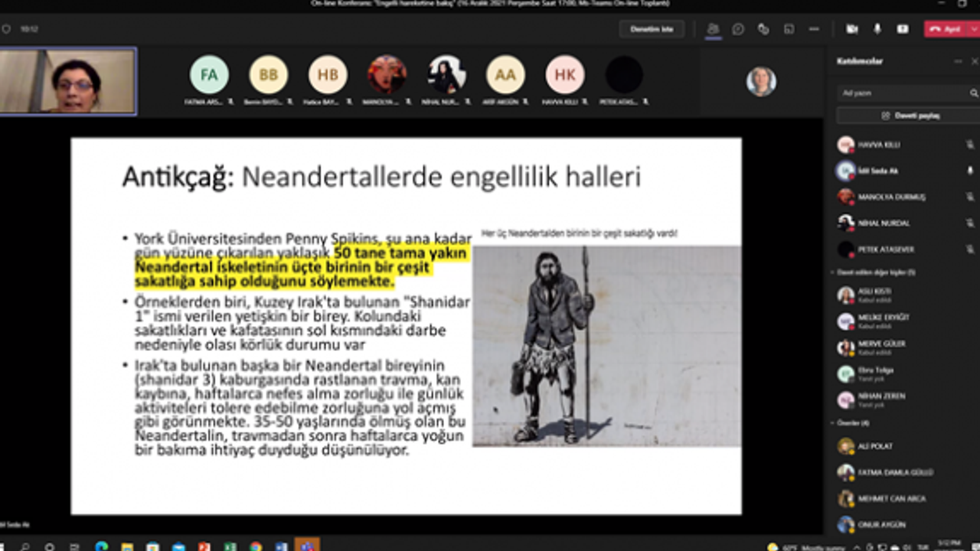Open participants panel options ellipsis
The image size is (980, 551).
959,62
